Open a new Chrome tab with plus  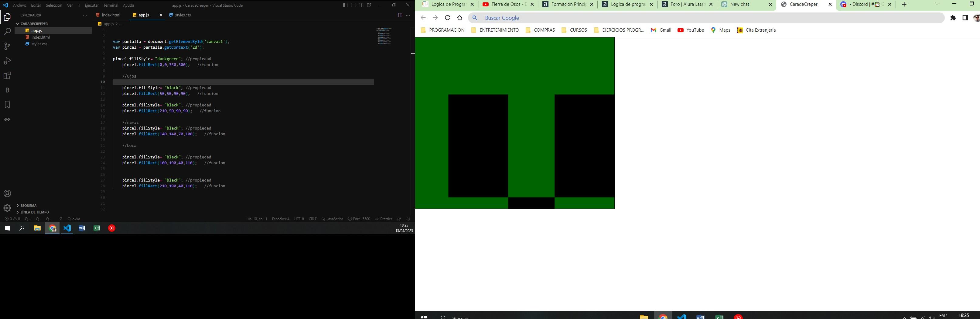(x=904, y=5)
